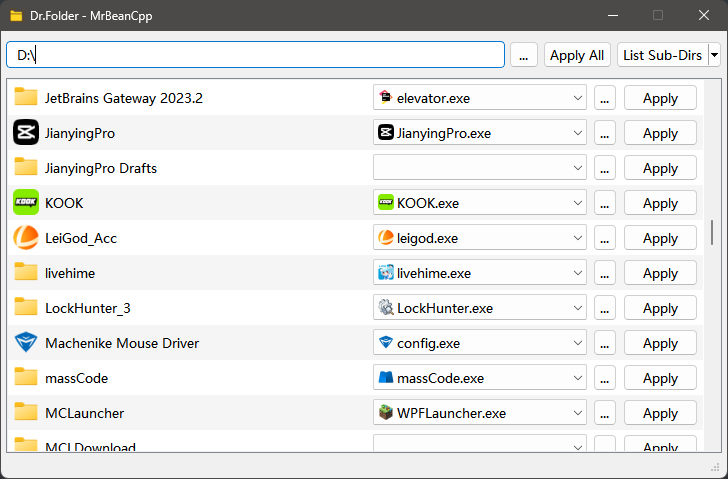Viewport: 728px width, 479px height.
Task: Click the config.exe icon in combo box
Action: click(385, 343)
